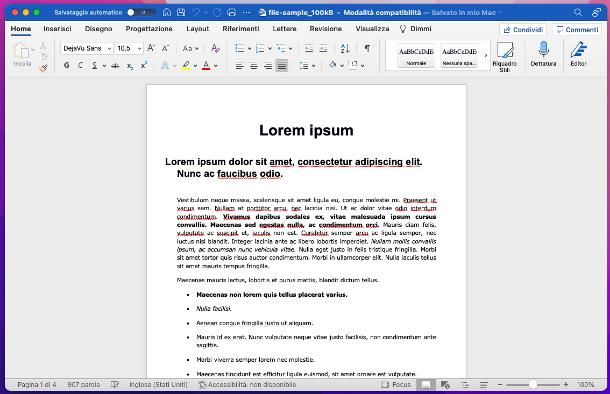Expand the styles gallery chevron
The height and width of the screenshot is (394, 610).
tap(486, 56)
